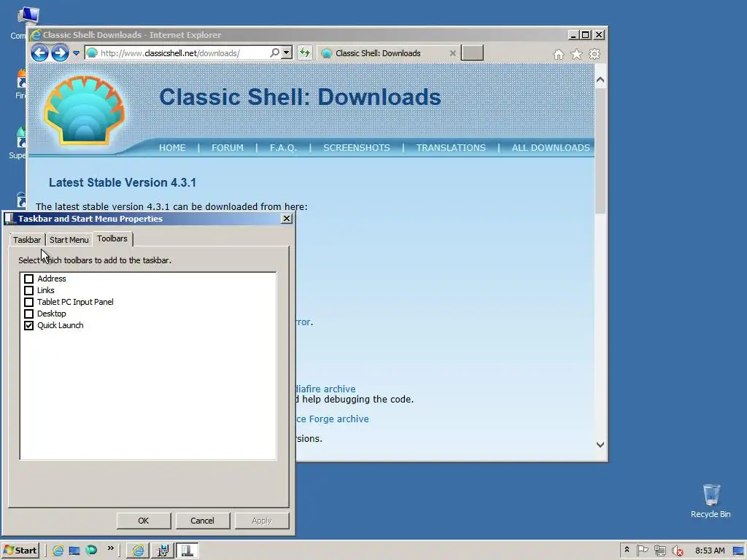This screenshot has width=747, height=560.
Task: Enable the Tablet PC Input Panel checkbox
Action: click(28, 302)
